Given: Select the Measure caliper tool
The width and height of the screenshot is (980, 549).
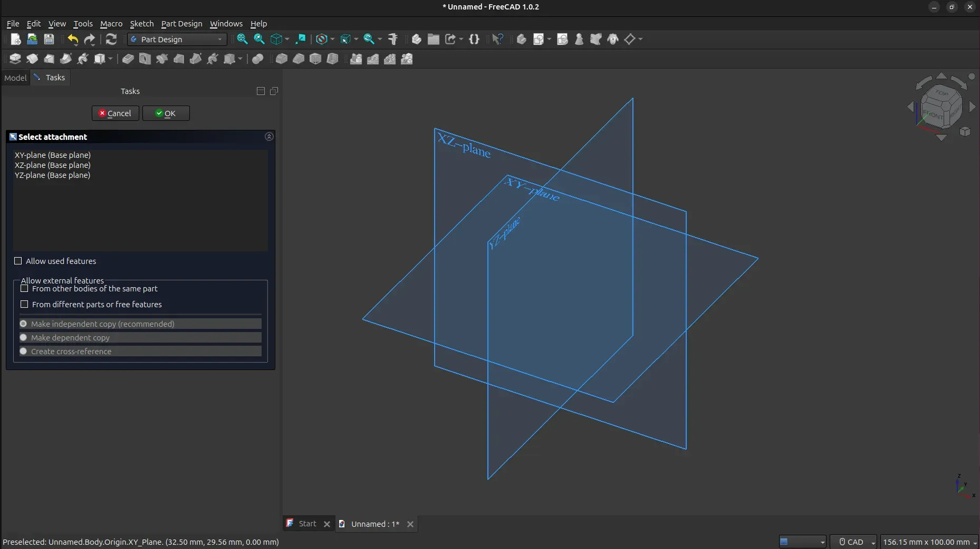Looking at the screenshot, I should point(393,39).
